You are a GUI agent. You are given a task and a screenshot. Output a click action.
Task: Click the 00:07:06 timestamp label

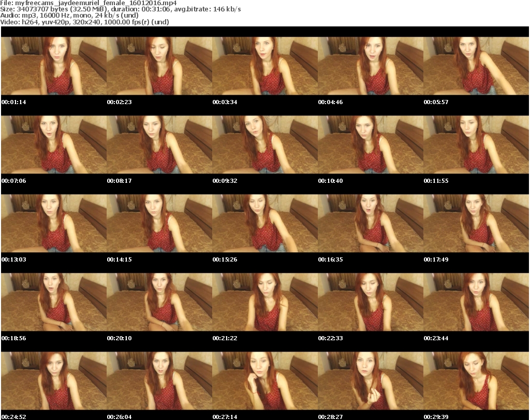click(x=14, y=181)
